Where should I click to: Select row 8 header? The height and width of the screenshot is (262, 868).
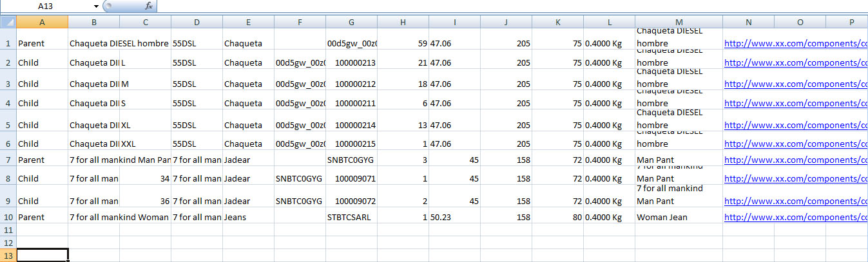8,176
